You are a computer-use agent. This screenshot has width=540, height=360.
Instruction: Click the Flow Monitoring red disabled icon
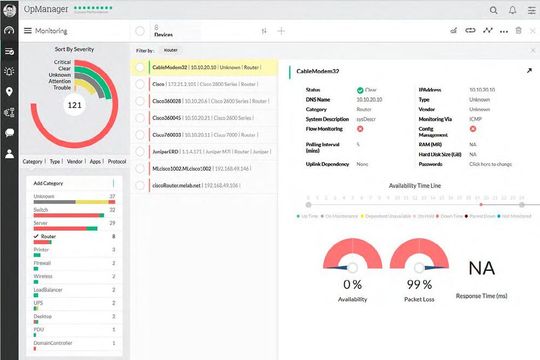tap(360, 129)
